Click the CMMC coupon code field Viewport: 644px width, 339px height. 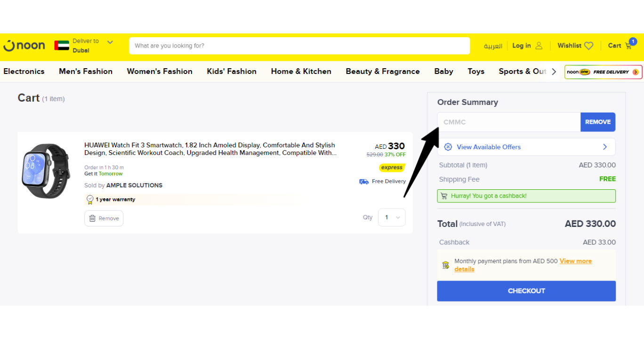pyautogui.click(x=509, y=122)
